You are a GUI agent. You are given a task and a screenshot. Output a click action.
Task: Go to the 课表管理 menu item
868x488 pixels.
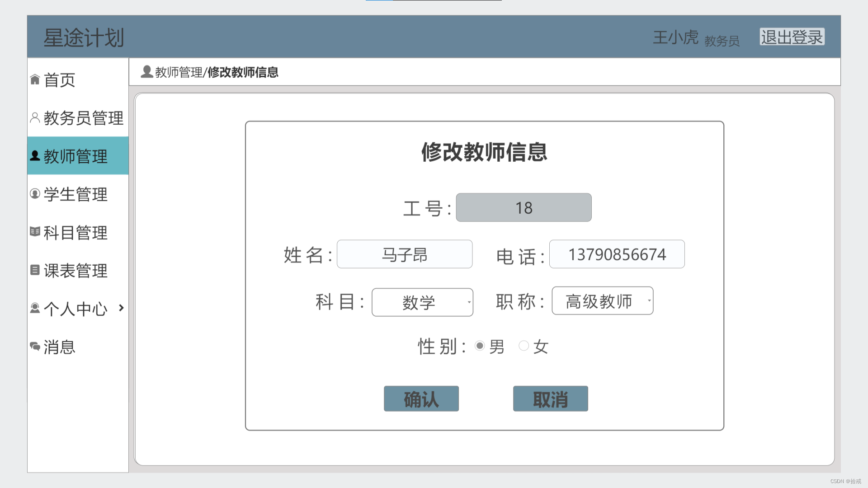point(75,271)
